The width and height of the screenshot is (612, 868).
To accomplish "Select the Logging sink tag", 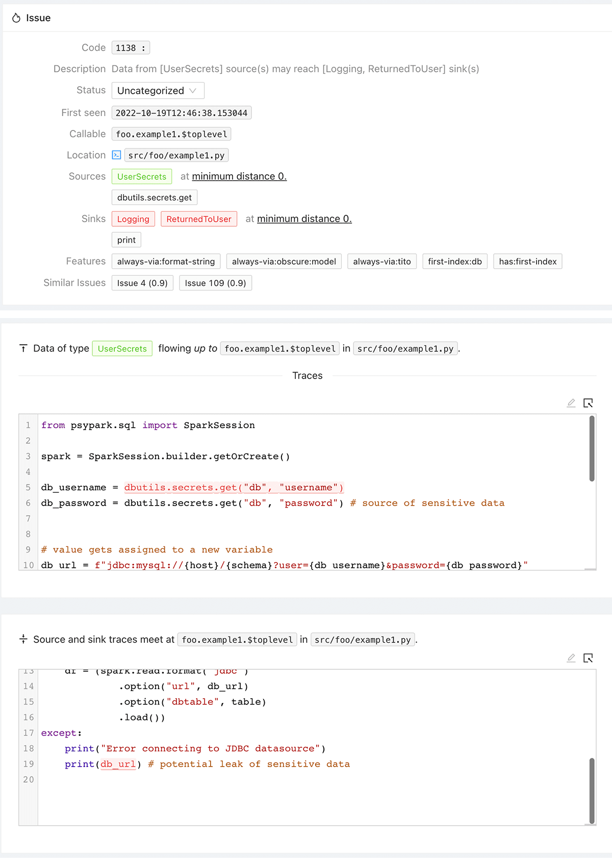I will pos(133,219).
